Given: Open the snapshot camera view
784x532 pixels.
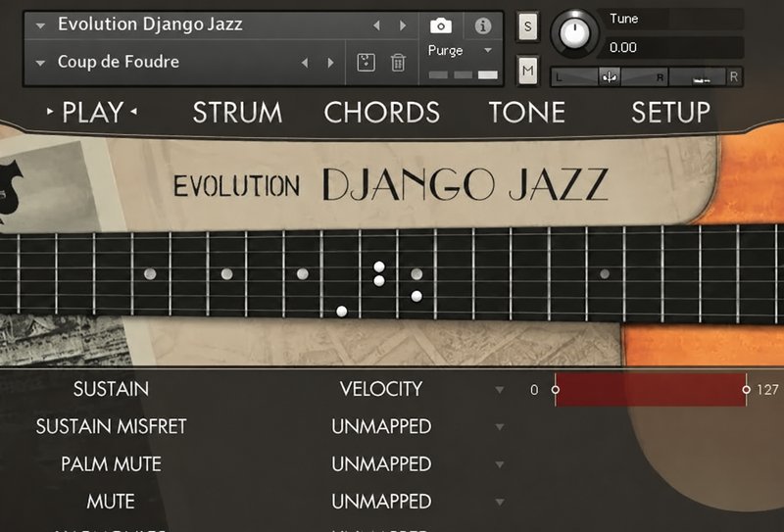Looking at the screenshot, I should [440, 25].
